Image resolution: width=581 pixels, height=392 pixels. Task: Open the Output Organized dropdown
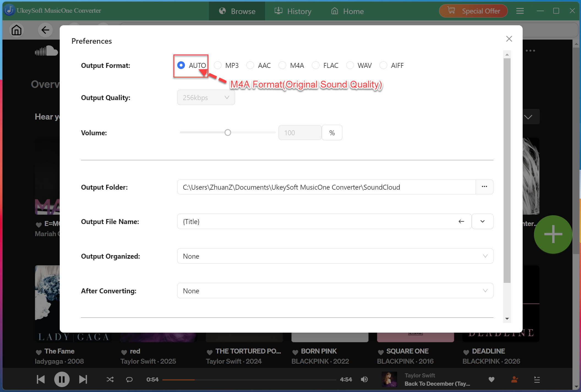coord(335,256)
